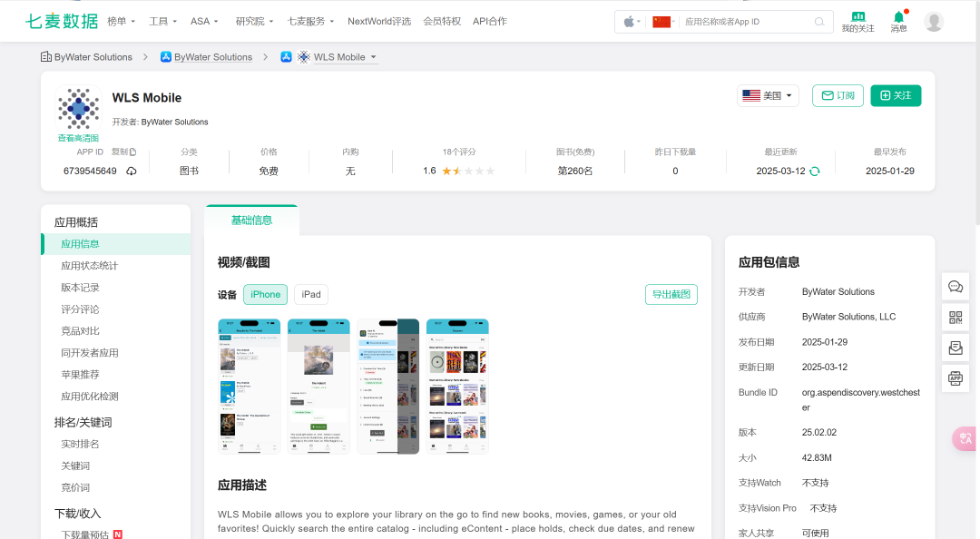The height and width of the screenshot is (539, 980).
Task: Select the China flag country selector
Action: pyautogui.click(x=661, y=22)
